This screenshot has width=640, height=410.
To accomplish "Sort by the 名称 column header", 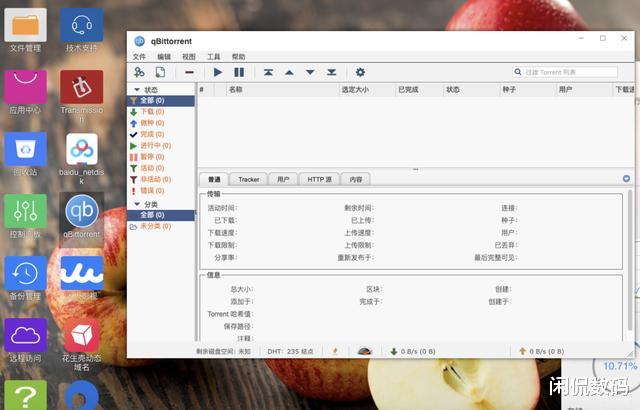I will click(x=282, y=89).
